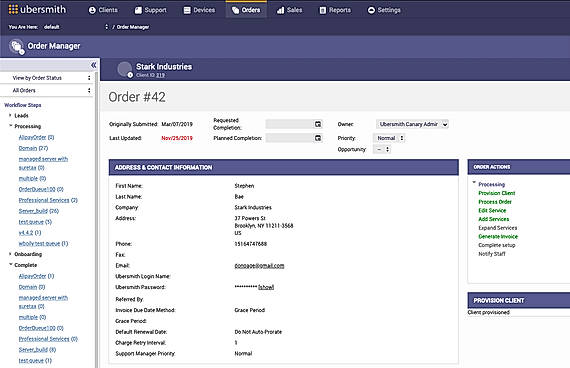Open AlipayOrder queue under Processing

[36, 137]
